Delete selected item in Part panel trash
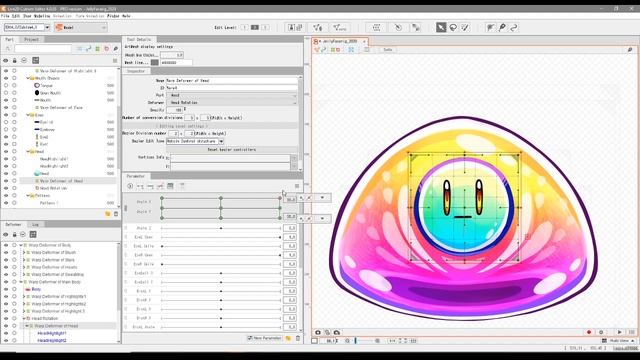Screen dimensions: 640x360 click(x=116, y=213)
